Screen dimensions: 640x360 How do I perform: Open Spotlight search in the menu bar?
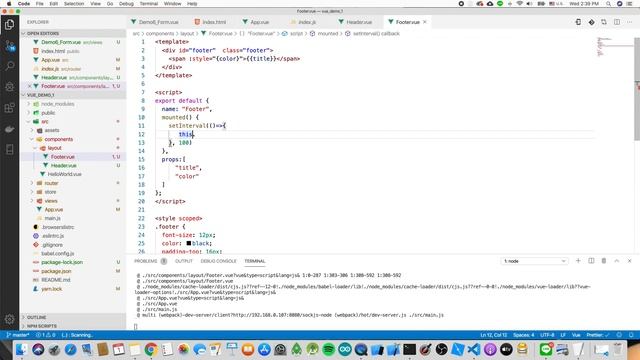[x=608, y=4]
